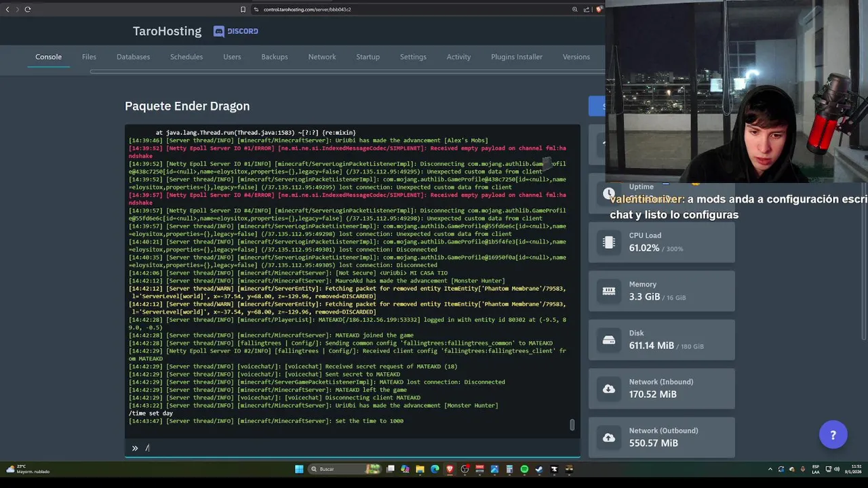Click the Memory value 3.3 GiB

coord(644,297)
